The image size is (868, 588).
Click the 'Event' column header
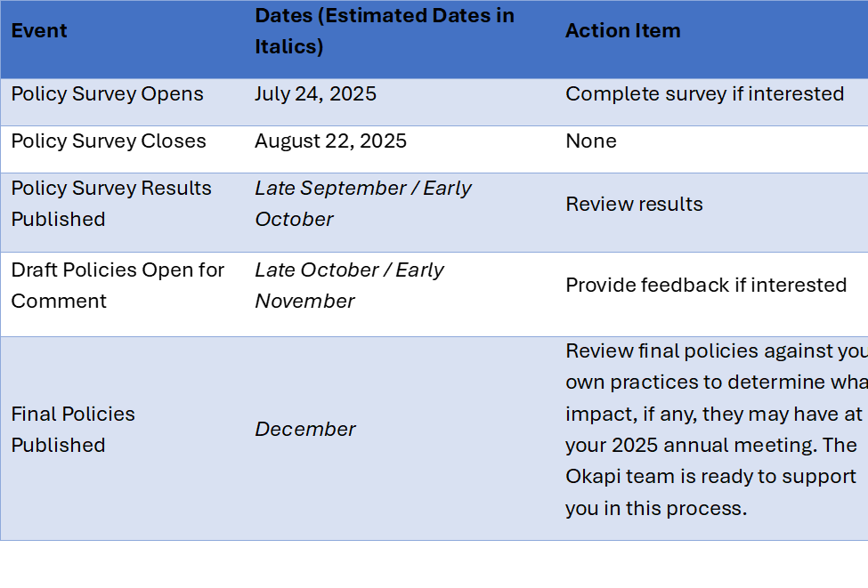(x=39, y=31)
